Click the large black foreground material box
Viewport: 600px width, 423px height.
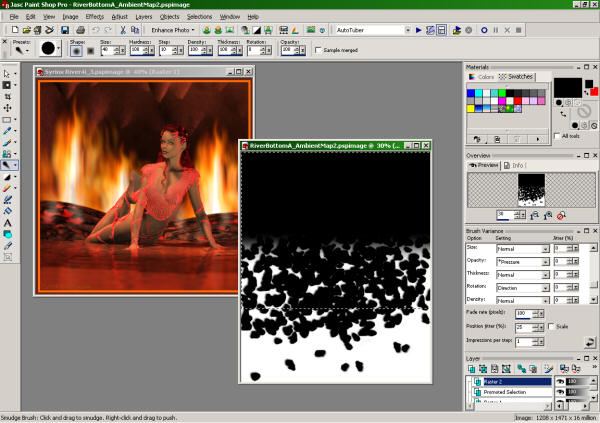[568, 88]
